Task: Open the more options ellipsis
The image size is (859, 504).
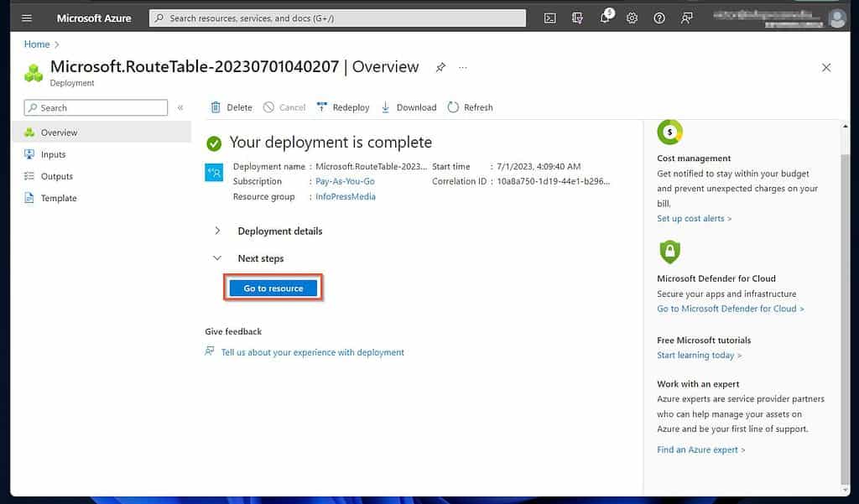Action: 463,67
